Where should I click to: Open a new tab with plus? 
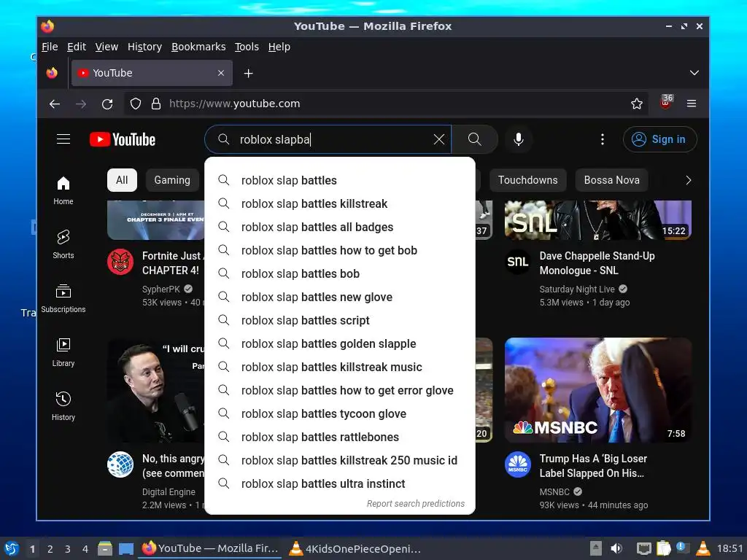point(248,74)
